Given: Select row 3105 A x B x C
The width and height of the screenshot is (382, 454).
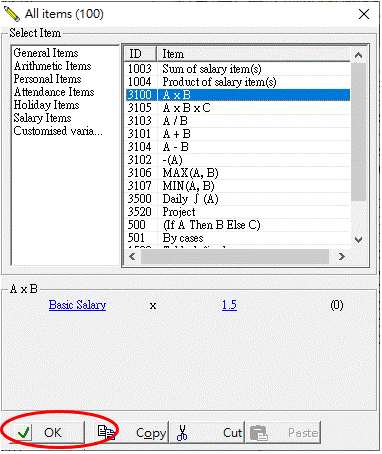Looking at the screenshot, I should point(238,108).
